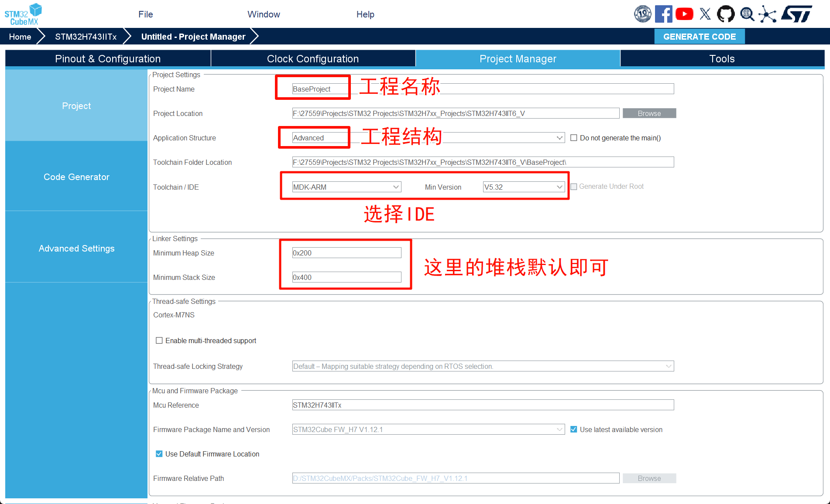Click the X (Twitter) icon
The image size is (830, 504).
click(705, 14)
